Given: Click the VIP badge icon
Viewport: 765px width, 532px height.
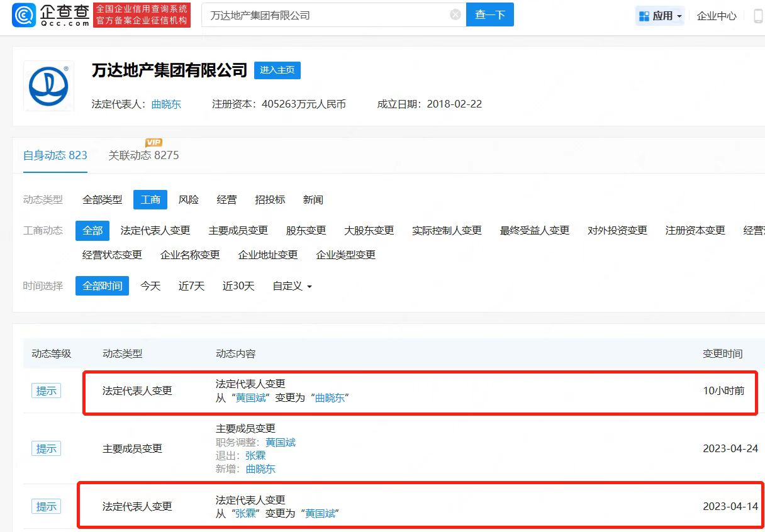Looking at the screenshot, I should (x=154, y=142).
